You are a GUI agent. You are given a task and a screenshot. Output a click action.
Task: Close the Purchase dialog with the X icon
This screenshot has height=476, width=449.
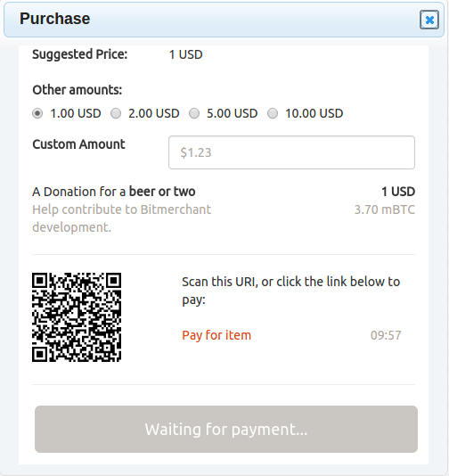tap(429, 20)
